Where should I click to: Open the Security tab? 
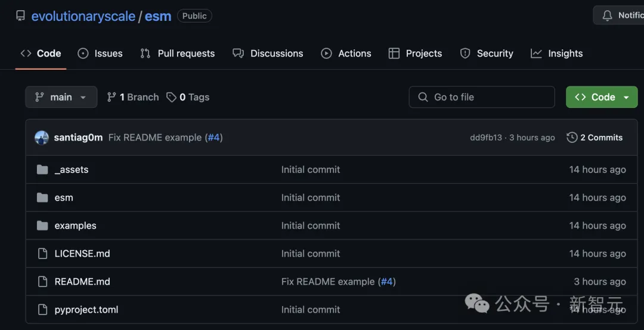(x=487, y=54)
